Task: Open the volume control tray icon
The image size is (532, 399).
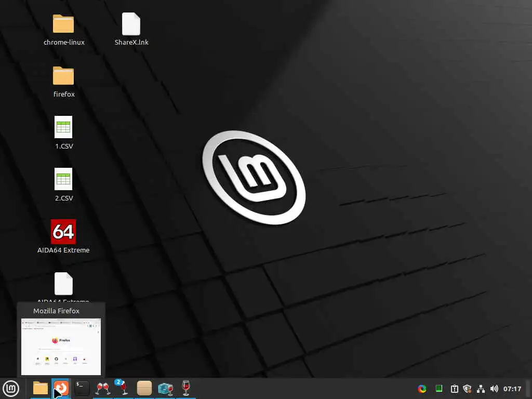Action: tap(494, 389)
